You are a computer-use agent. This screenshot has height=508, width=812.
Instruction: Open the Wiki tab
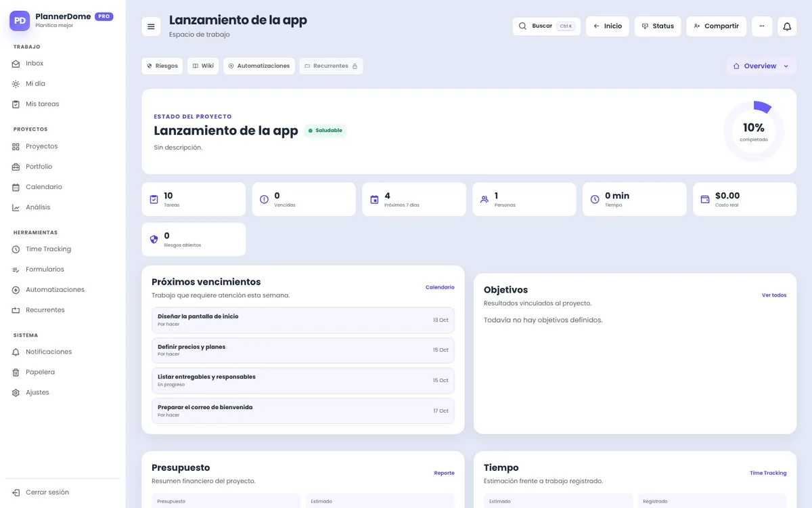(x=203, y=66)
